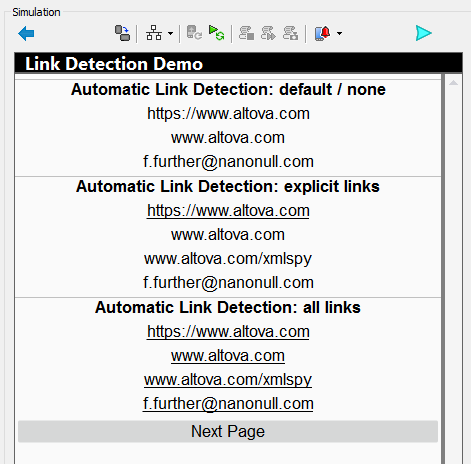
Task: Click the 'Simulation' group label
Action: [x=36, y=12]
